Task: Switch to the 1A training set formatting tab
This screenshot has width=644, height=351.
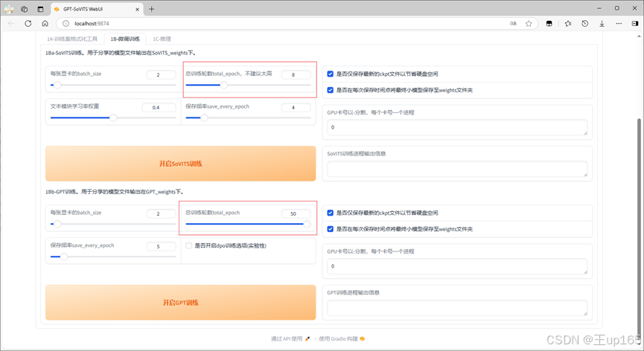Action: pos(72,39)
